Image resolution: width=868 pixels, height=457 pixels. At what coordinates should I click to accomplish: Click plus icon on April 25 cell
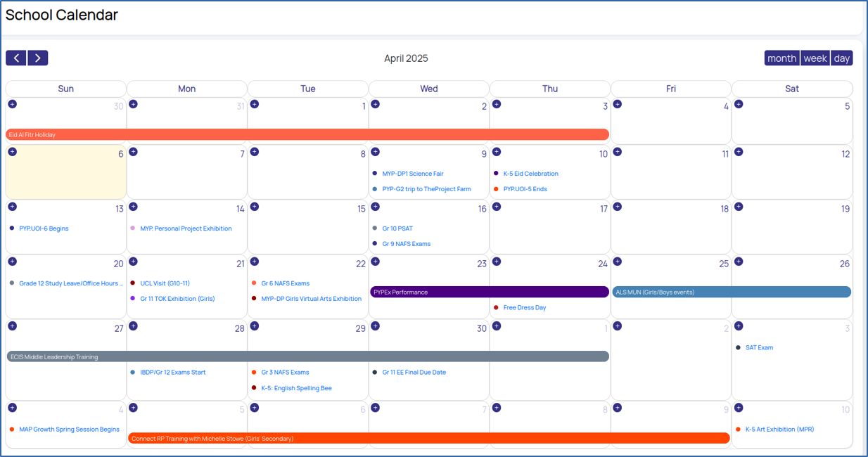(618, 262)
